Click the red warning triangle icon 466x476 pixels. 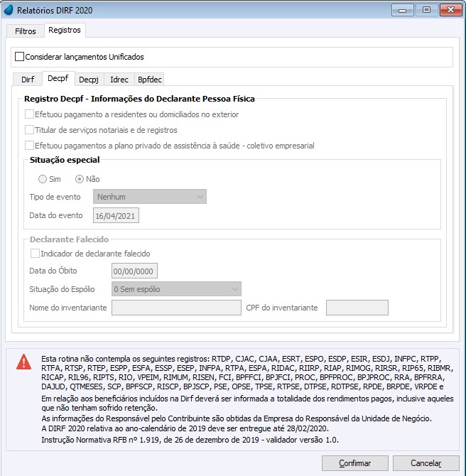pos(23,362)
